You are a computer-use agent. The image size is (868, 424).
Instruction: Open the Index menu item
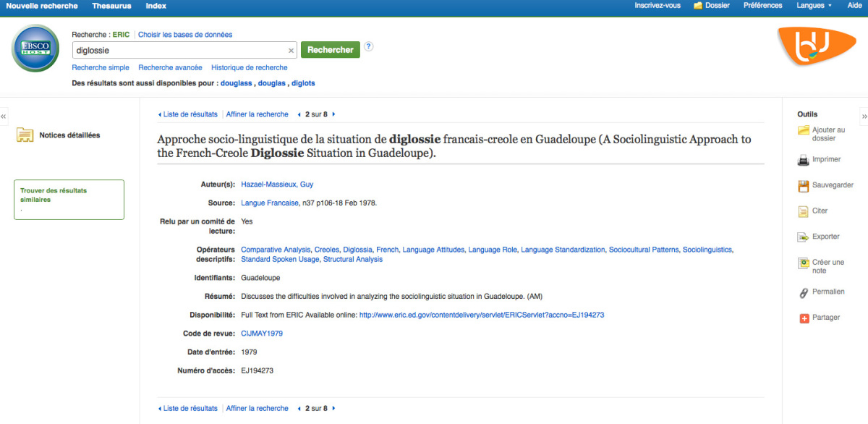pyautogui.click(x=156, y=6)
